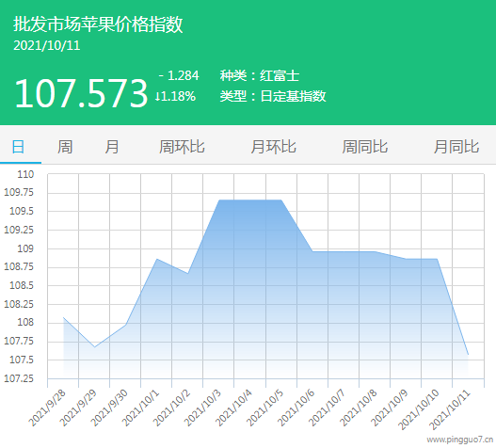
Task: Click the 批发市场苹果价格指数 title
Action: [98, 24]
